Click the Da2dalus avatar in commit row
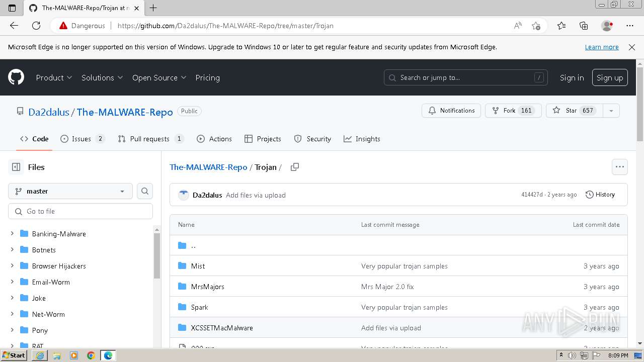Screen dimensions: 644x362 click(184, 195)
